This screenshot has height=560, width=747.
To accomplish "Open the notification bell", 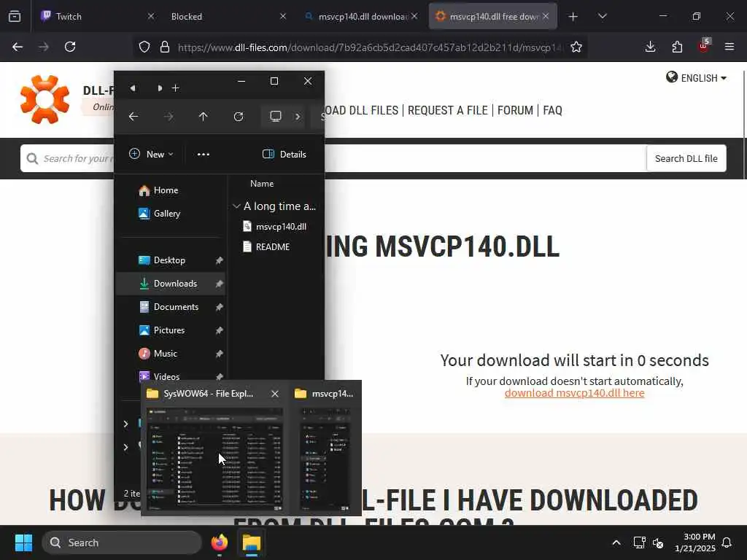I will click(727, 542).
